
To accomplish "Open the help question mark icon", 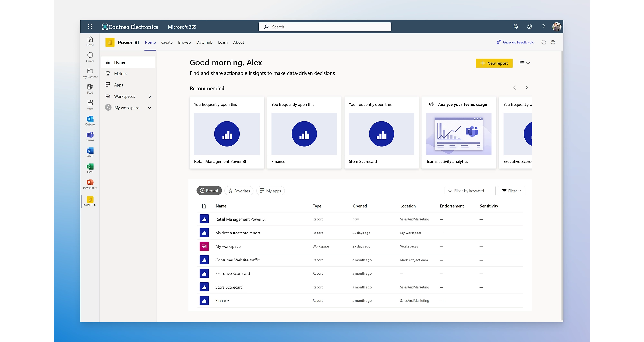I will pyautogui.click(x=543, y=27).
